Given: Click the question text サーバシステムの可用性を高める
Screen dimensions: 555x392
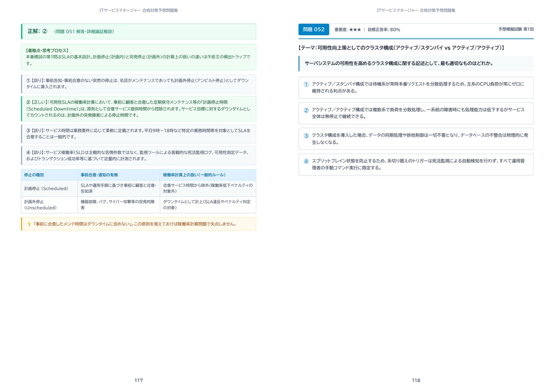Looking at the screenshot, I should [399, 64].
